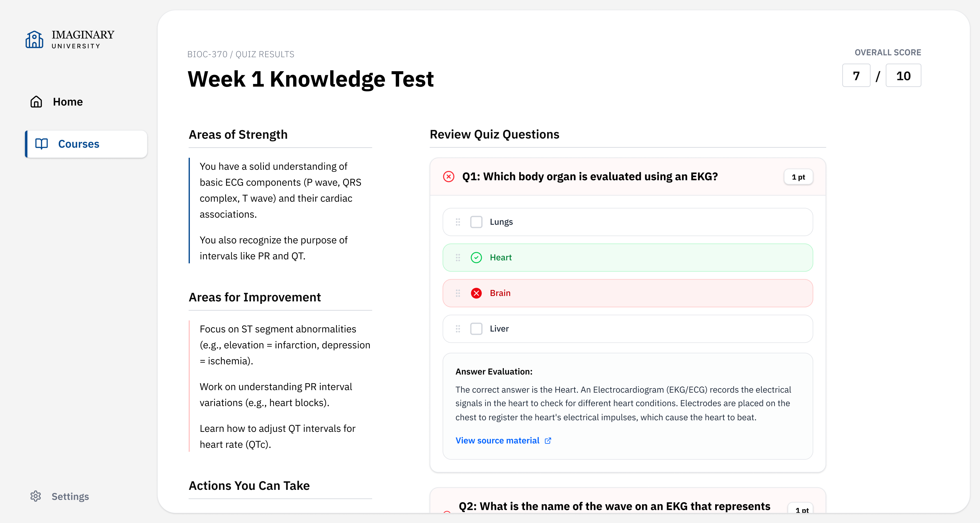Select Courses in the sidebar navigation

[x=78, y=144]
